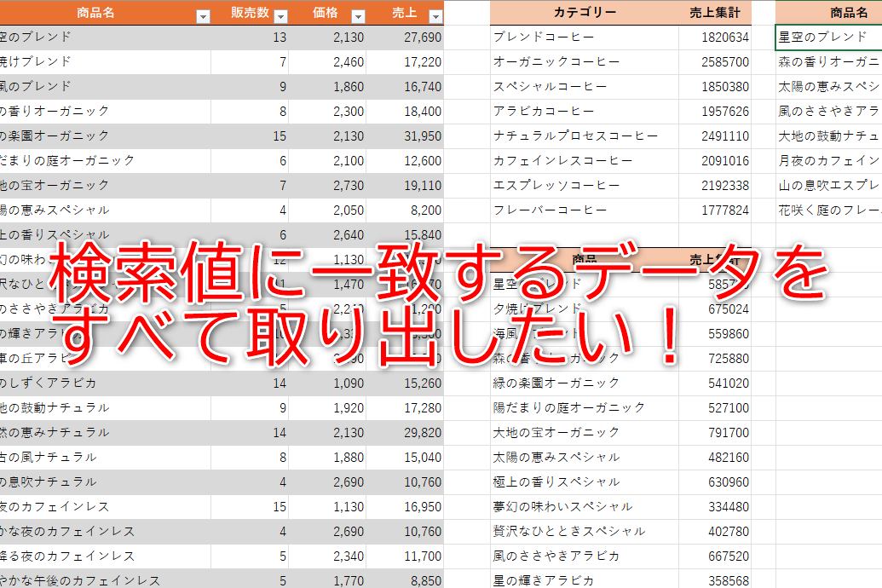Select 星の輝きアラビカ in the product summary table
882x588 pixels.
[x=585, y=580]
